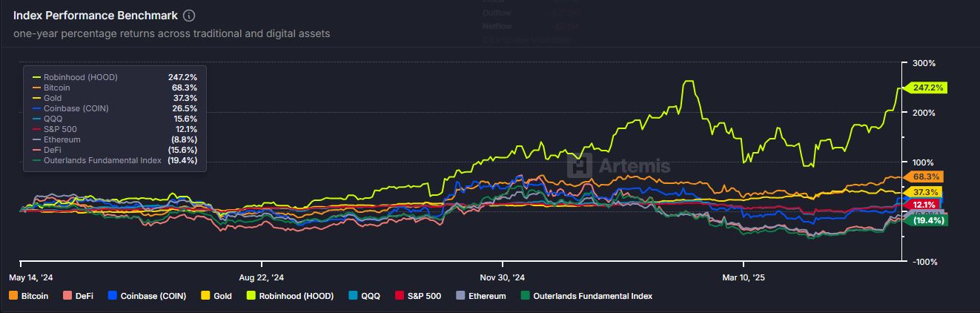The width and height of the screenshot is (980, 313).
Task: Click the Nov 30, '24 axis date
Action: pyautogui.click(x=501, y=277)
